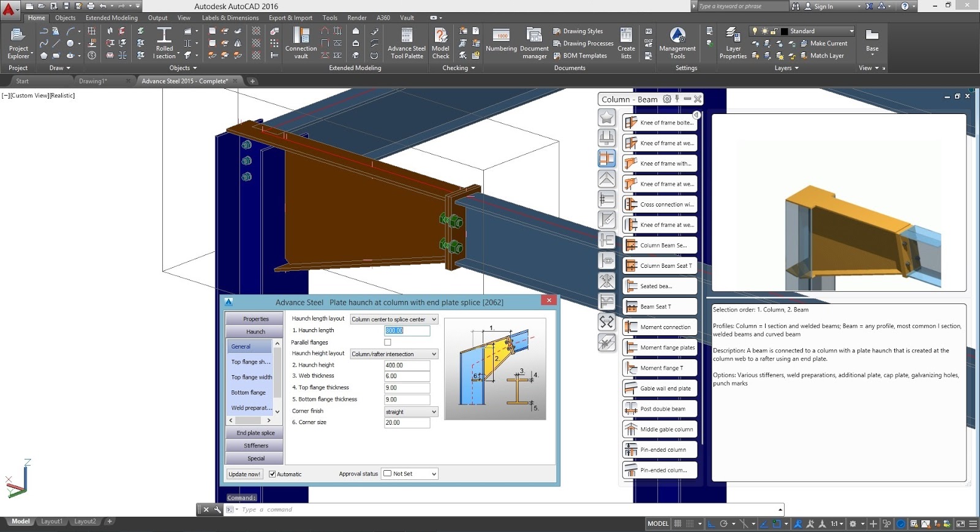Switch to the Output ribbon tab
This screenshot has width=980, height=532.
[x=157, y=18]
